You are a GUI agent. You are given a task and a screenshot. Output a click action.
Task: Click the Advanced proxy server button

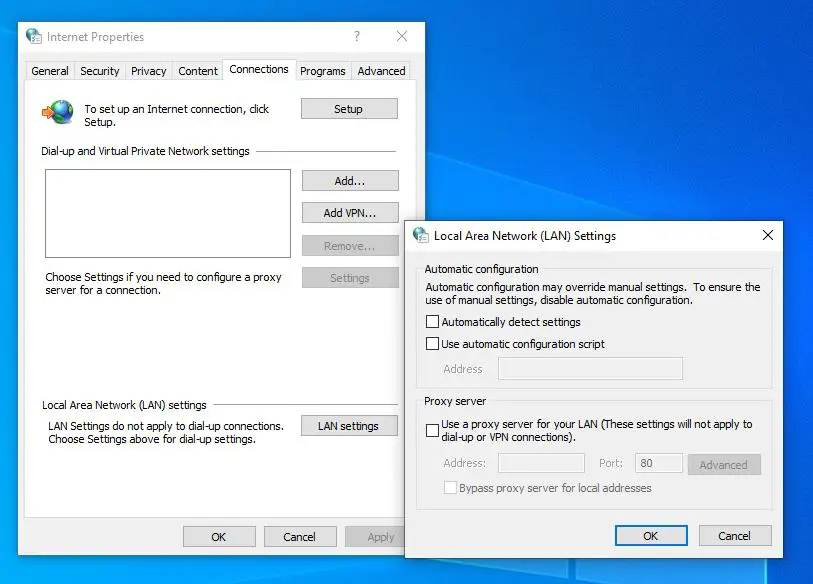[724, 464]
